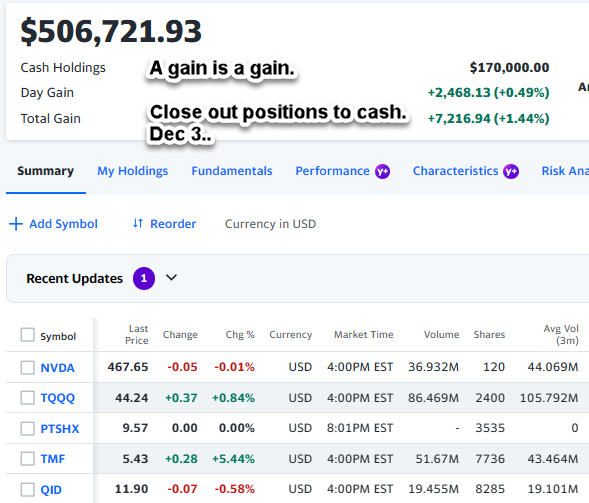Image resolution: width=589 pixels, height=503 pixels.
Task: Sort by the Volume column header
Action: [441, 334]
